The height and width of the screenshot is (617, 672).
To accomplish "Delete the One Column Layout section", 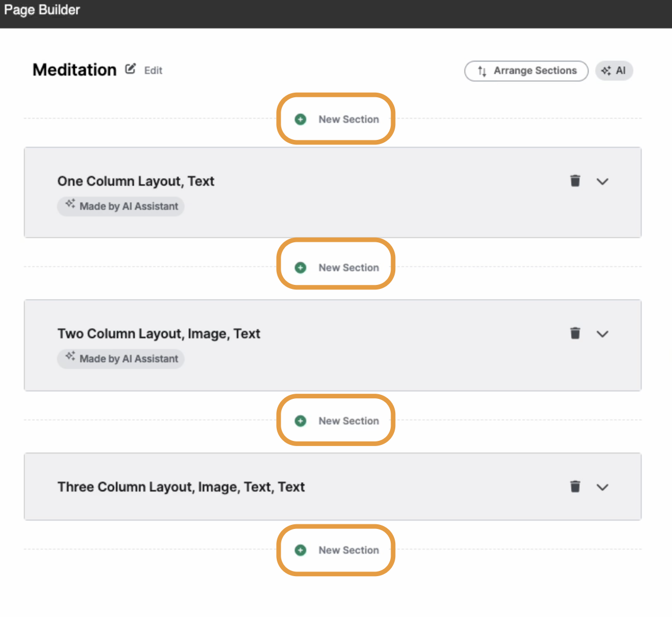I will 575,181.
